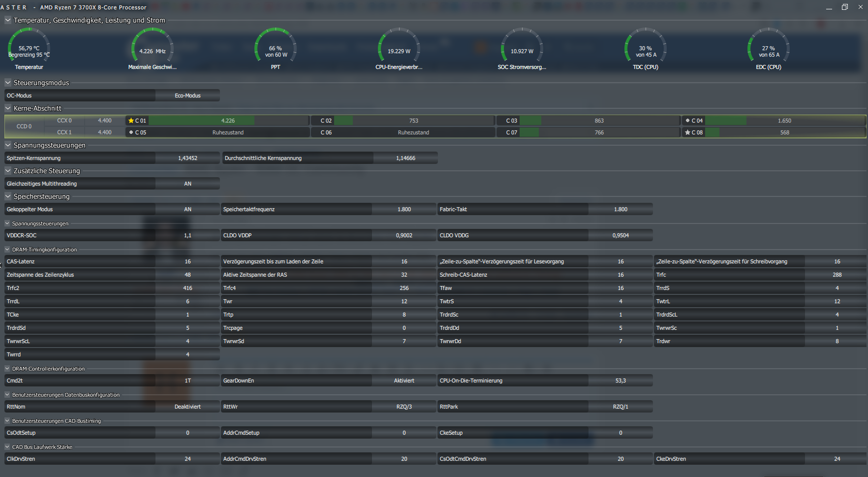Collapse the Spannungssteuerungen subsection above VDDCR-SOC
The height and width of the screenshot is (477, 868).
pyautogui.click(x=7, y=223)
